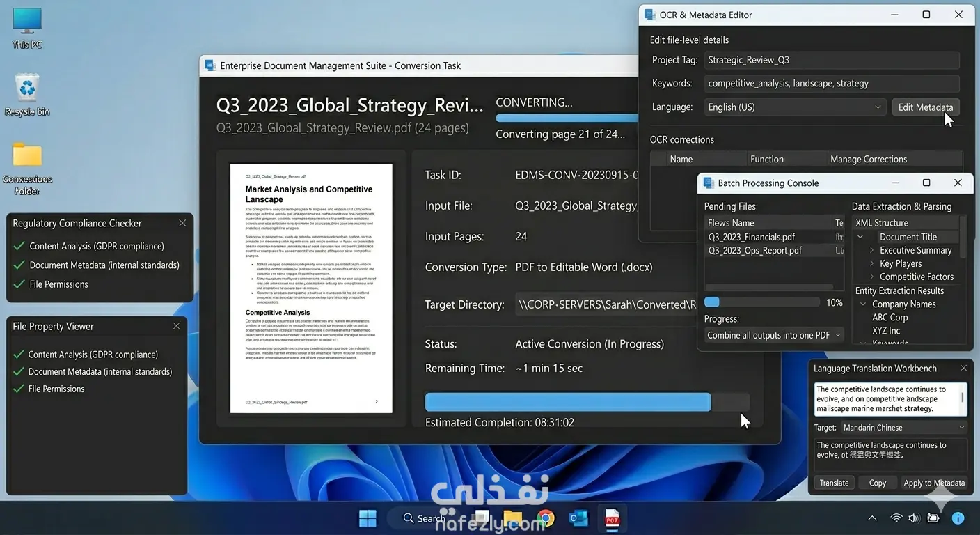Click the 'PDF to Editable Word (.docx)' value
Screen dimensions: 980x535
tap(584, 267)
